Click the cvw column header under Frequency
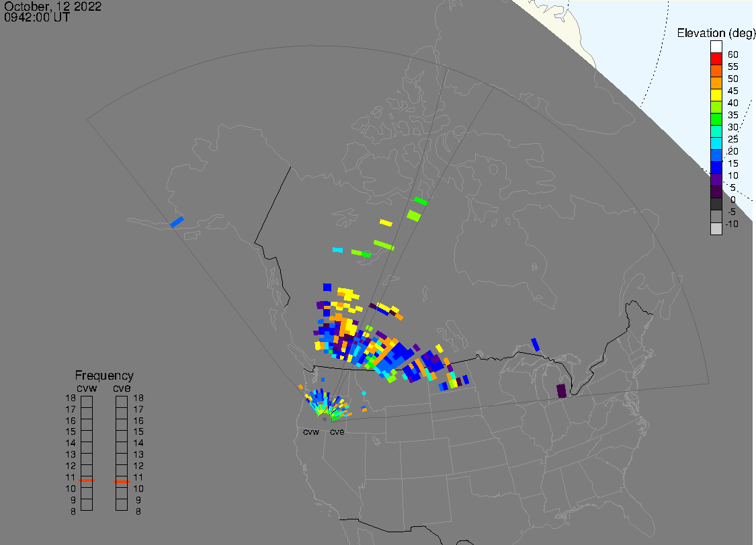 tap(86, 387)
